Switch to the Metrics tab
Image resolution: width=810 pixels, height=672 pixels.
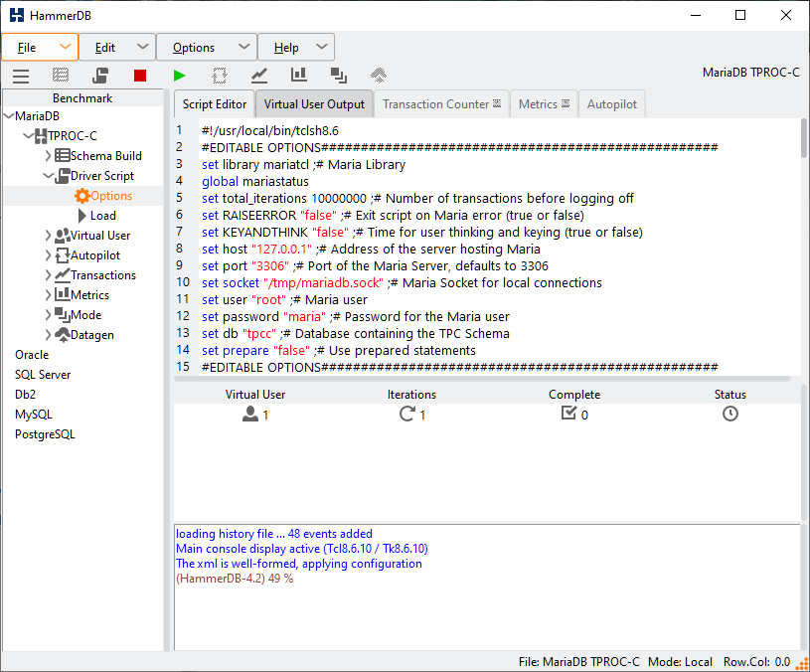(544, 104)
